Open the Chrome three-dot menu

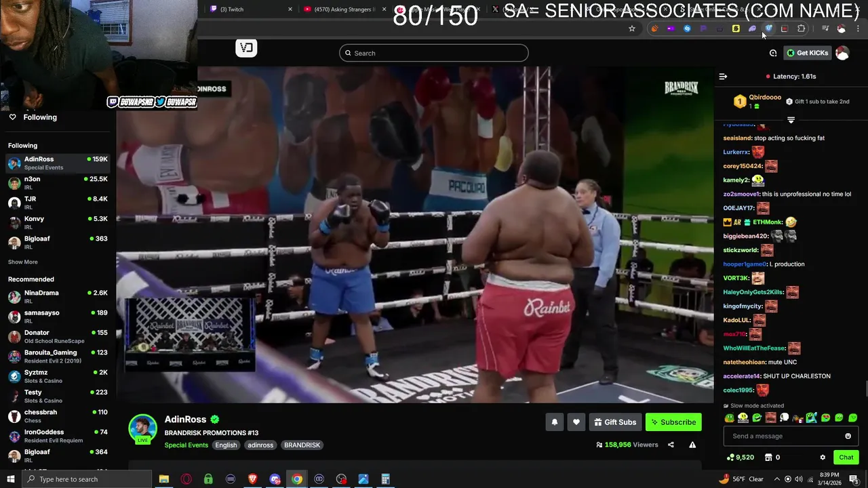[x=859, y=28]
